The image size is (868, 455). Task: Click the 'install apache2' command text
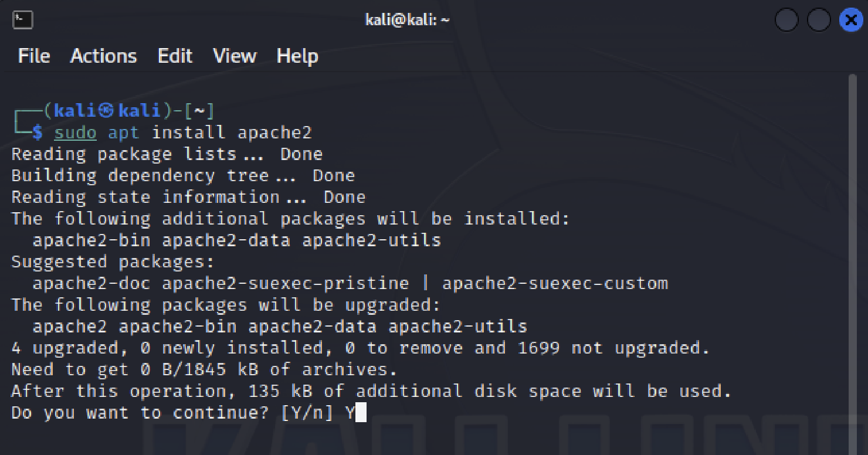[x=232, y=133]
